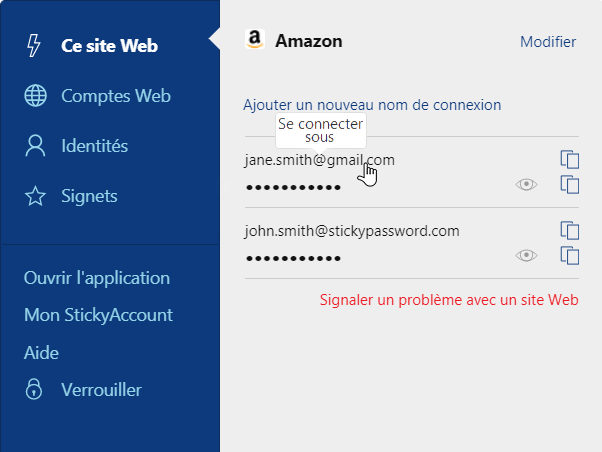Copy the password for john.smith@stickypassword.com
The image size is (602, 452).
[570, 255]
